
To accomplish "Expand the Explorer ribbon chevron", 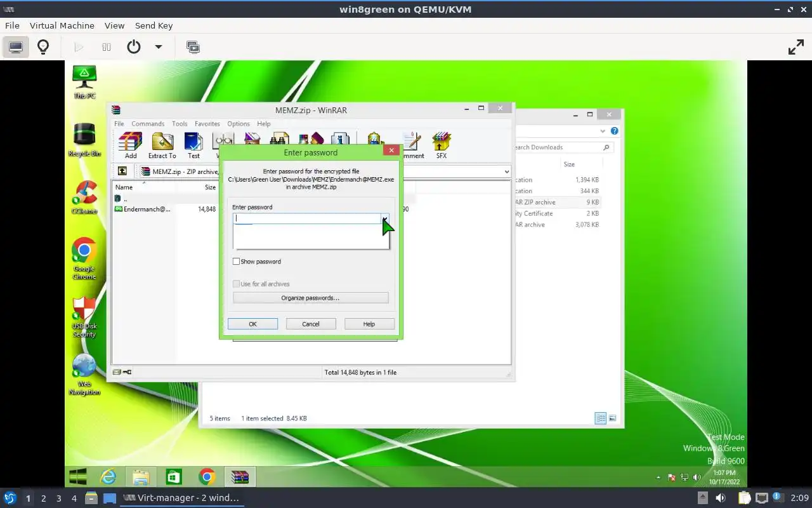I will click(x=603, y=131).
